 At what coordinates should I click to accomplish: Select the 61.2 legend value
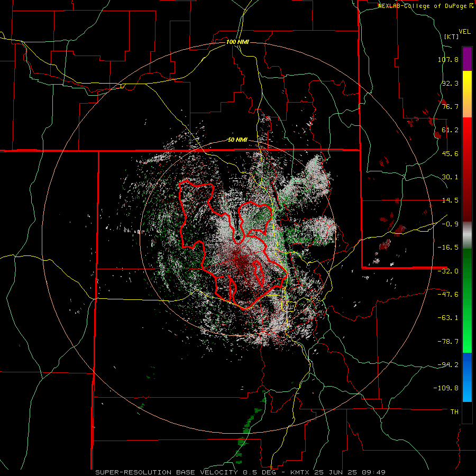click(x=450, y=130)
